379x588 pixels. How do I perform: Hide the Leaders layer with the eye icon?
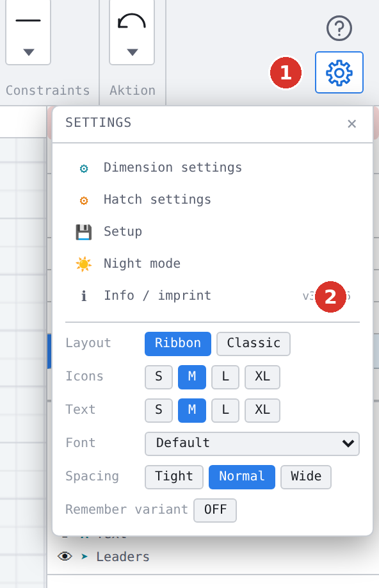pyautogui.click(x=65, y=556)
